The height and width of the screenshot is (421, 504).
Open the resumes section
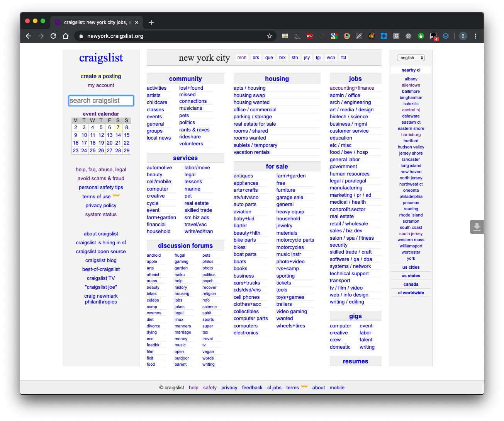pyautogui.click(x=355, y=361)
